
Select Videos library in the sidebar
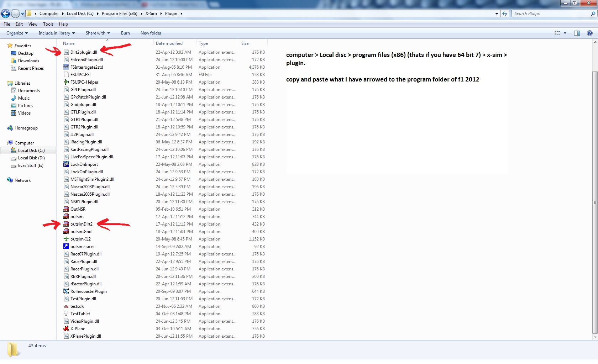click(x=24, y=113)
